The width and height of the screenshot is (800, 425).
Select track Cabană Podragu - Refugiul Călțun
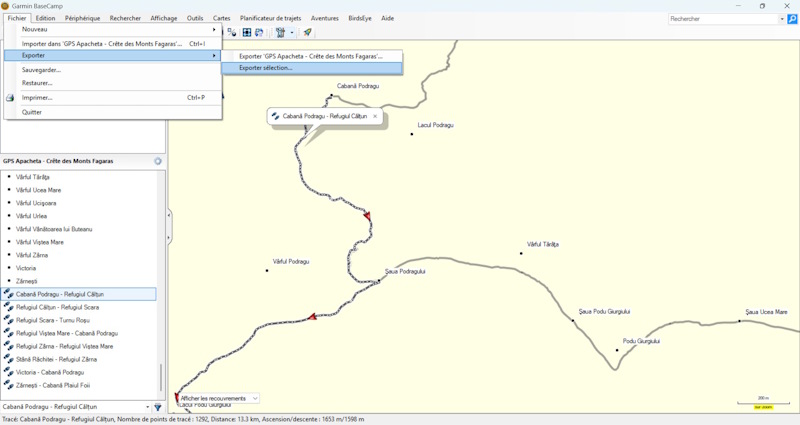click(x=79, y=294)
